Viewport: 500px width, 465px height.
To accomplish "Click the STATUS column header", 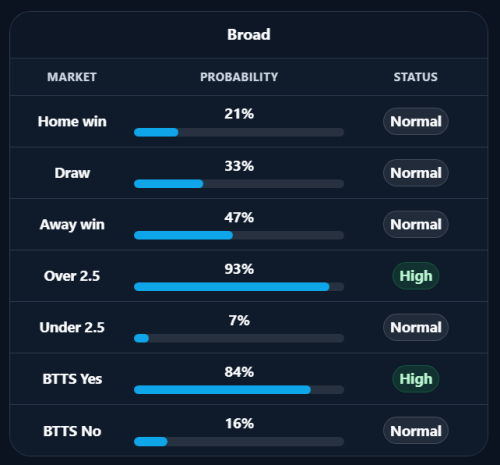I will (416, 77).
